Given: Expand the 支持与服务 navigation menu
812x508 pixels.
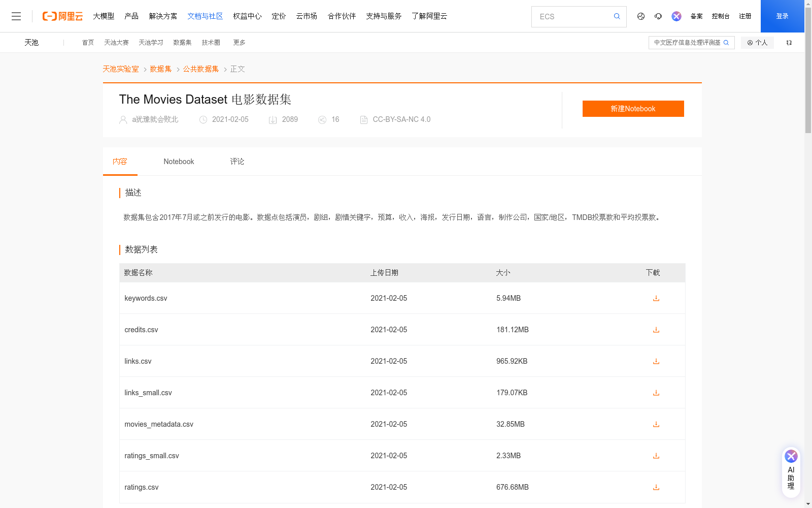Looking at the screenshot, I should [x=384, y=16].
